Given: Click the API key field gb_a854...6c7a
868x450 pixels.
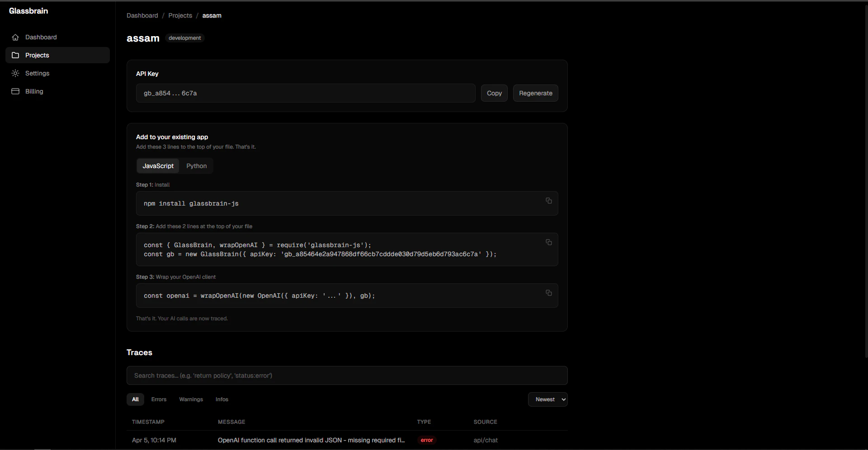Looking at the screenshot, I should click(305, 93).
